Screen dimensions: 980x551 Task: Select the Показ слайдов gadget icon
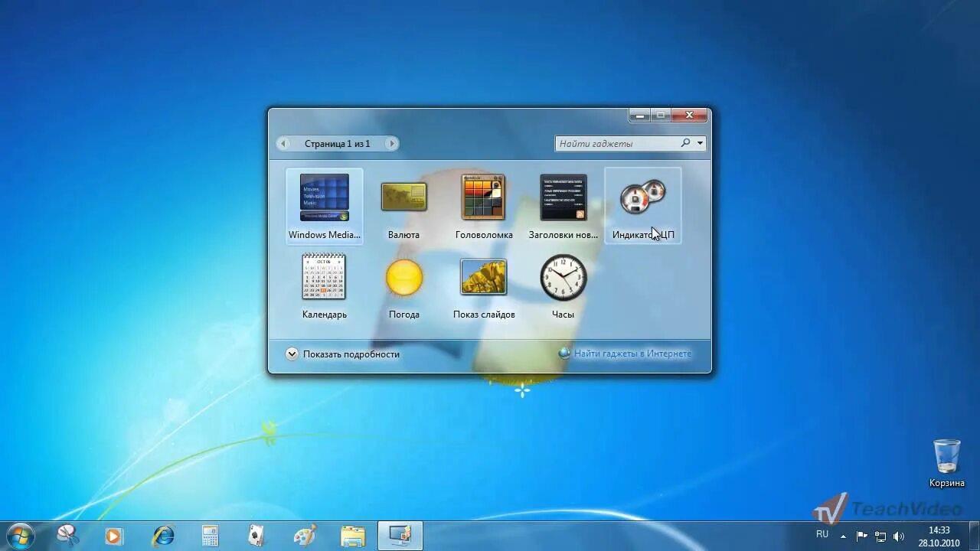[483, 276]
